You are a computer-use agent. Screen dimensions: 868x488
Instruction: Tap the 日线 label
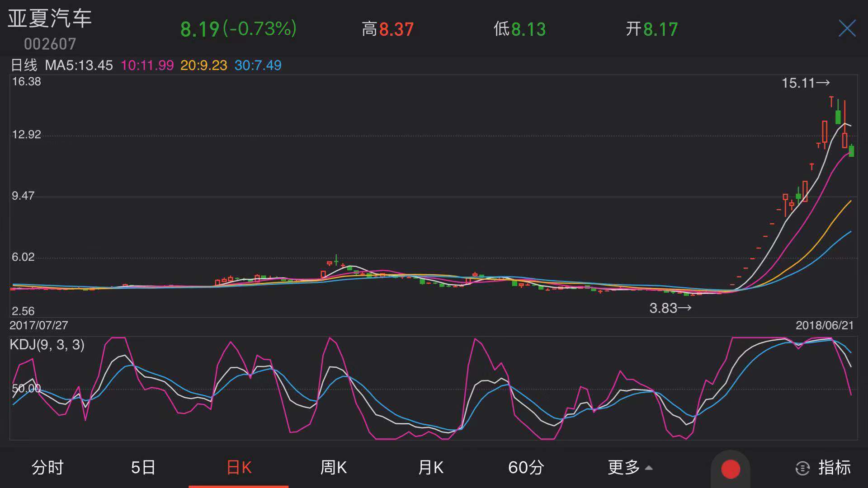pos(24,65)
